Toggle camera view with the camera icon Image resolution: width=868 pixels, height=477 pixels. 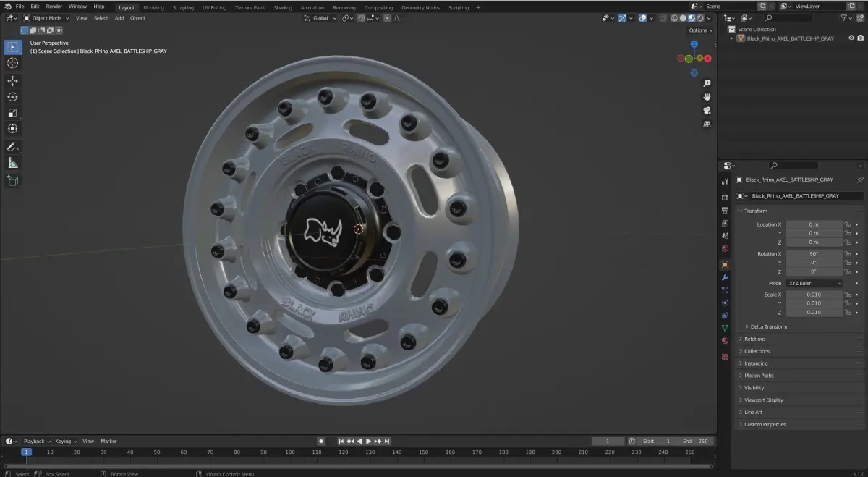coord(707,111)
